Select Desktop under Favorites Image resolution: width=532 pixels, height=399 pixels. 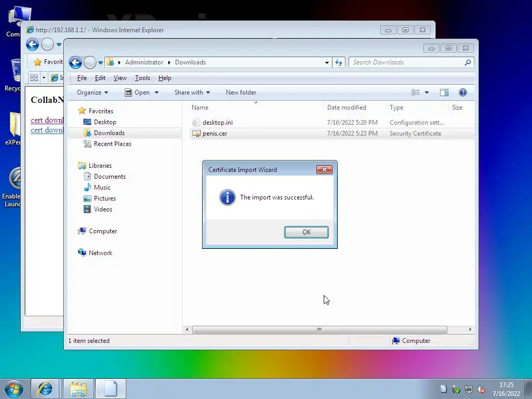(105, 122)
